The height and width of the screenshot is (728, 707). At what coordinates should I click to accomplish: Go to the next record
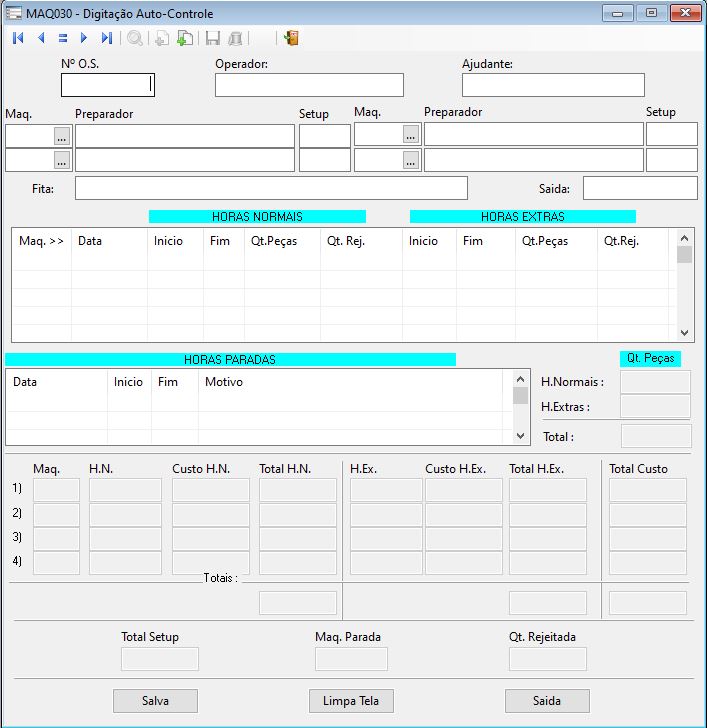(84, 38)
